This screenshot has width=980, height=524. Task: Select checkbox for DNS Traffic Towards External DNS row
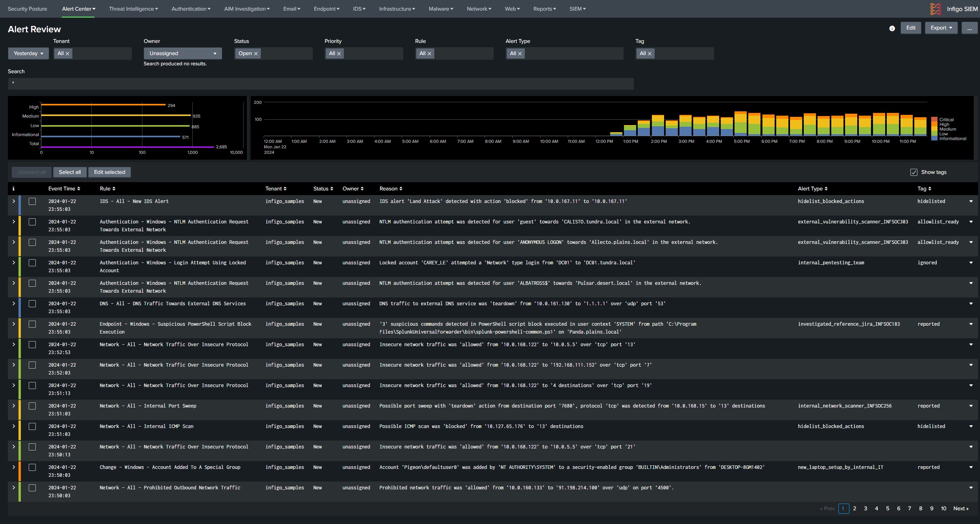(32, 304)
